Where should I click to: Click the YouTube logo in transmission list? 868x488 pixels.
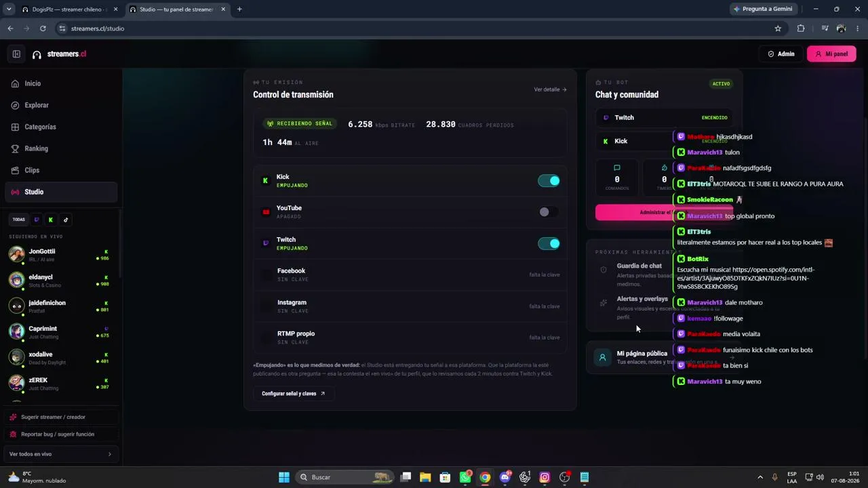pyautogui.click(x=266, y=212)
